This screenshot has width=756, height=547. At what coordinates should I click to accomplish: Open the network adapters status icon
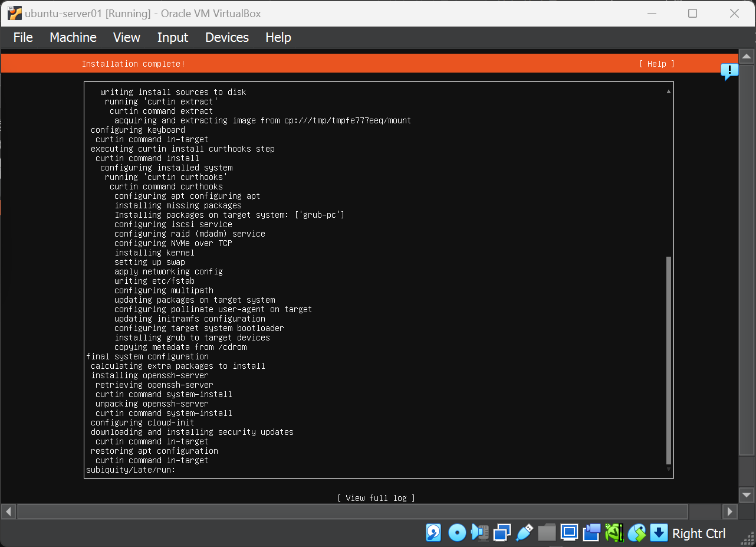(502, 533)
